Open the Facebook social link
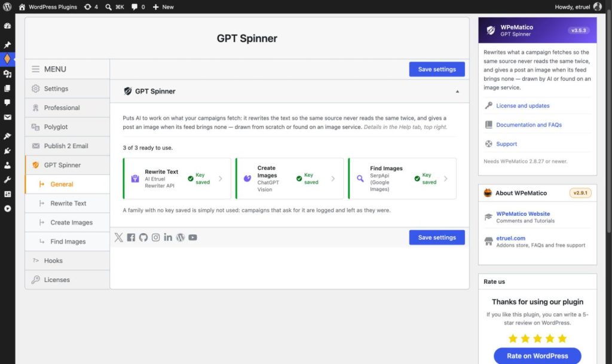 [131, 237]
